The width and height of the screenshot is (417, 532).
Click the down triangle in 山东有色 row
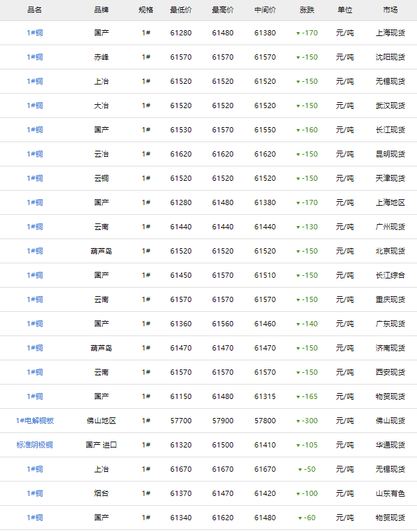pos(298,494)
